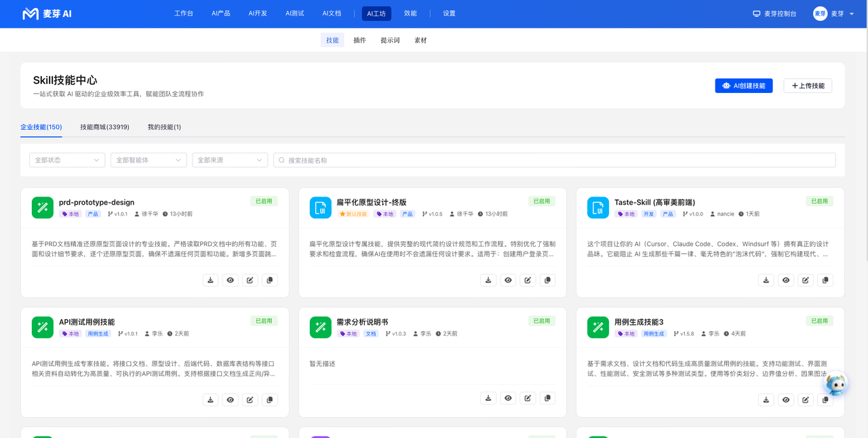Click the blue UI icon of 扁平化原型设计-终版
Screen dimensions: 868x438
tap(321, 207)
